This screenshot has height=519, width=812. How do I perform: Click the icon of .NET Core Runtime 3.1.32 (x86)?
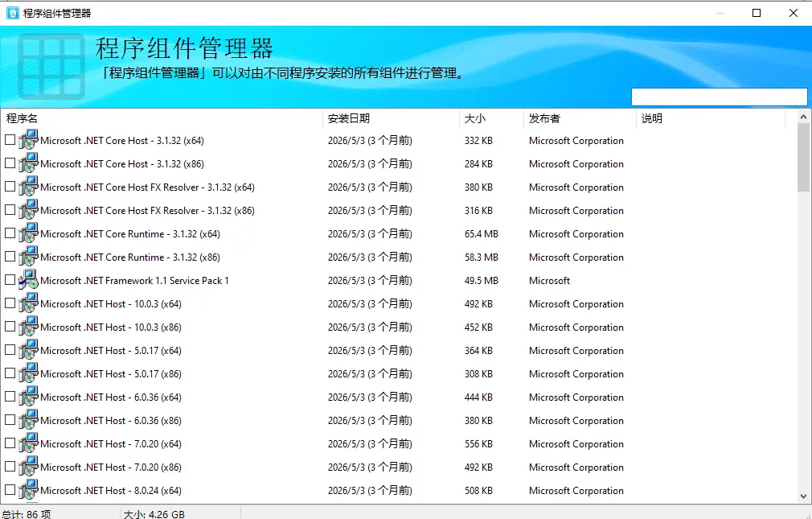click(28, 257)
